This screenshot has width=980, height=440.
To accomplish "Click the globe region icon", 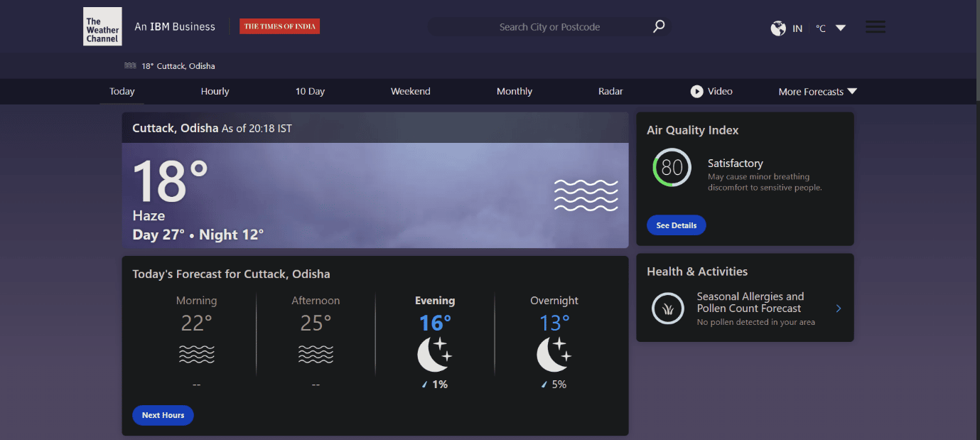I will (778, 28).
